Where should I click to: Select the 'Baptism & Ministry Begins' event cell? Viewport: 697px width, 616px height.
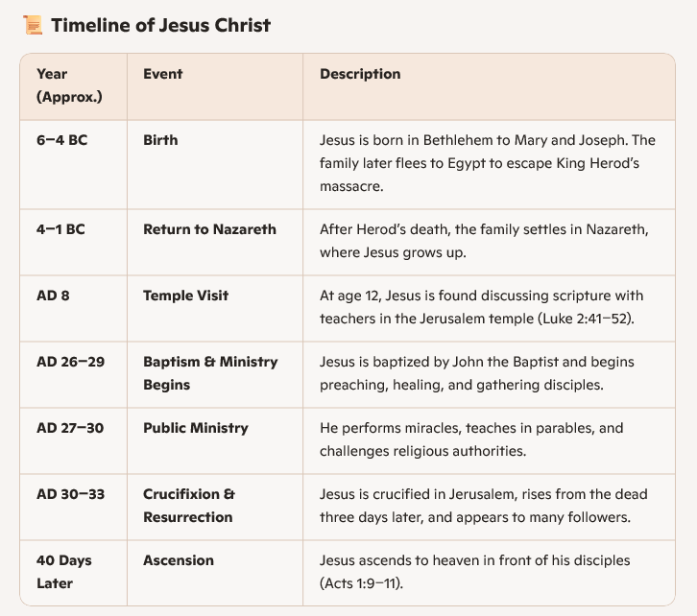click(x=210, y=373)
